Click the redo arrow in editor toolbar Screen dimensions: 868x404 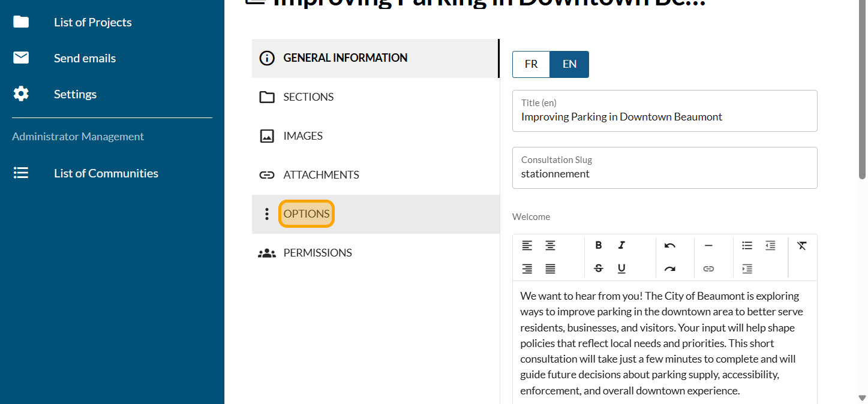tap(670, 269)
